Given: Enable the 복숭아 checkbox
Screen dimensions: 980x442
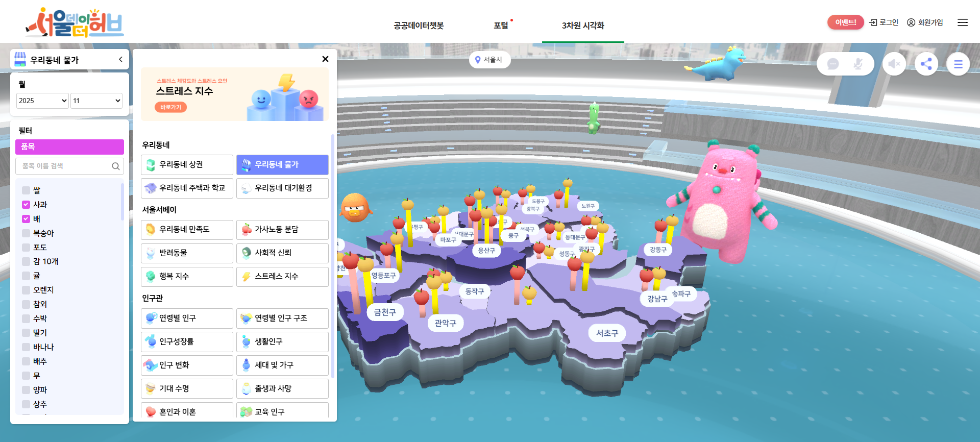Looking at the screenshot, I should click(26, 233).
